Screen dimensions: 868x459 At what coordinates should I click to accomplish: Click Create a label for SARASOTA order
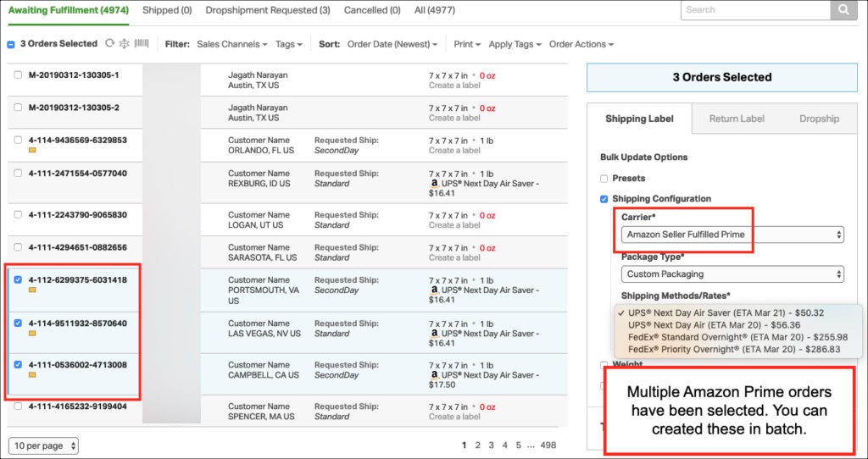(454, 257)
